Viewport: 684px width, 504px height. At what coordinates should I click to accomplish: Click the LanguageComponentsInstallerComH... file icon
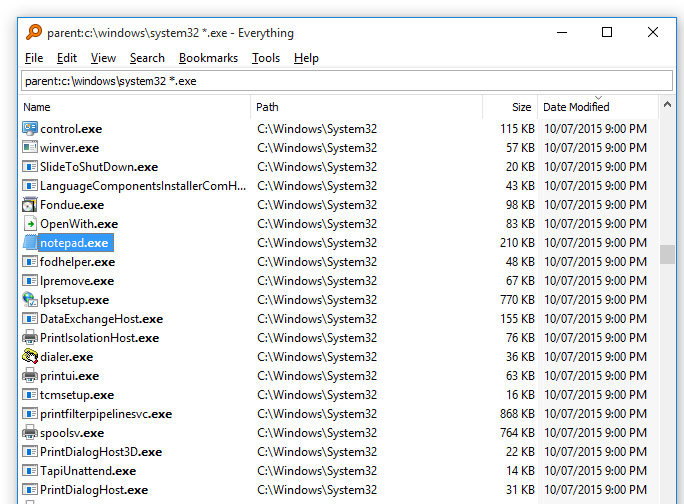pyautogui.click(x=30, y=186)
